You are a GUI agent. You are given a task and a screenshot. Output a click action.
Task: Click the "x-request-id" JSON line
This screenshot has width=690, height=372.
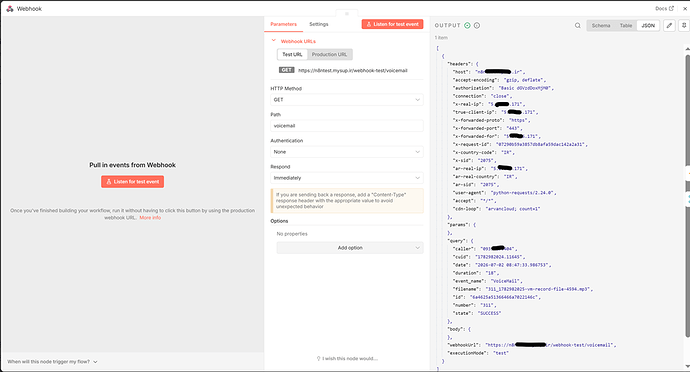pyautogui.click(x=520, y=144)
